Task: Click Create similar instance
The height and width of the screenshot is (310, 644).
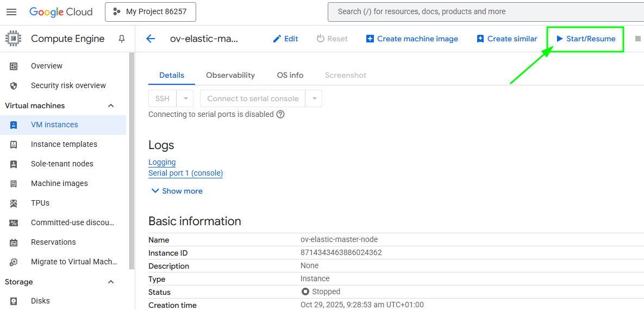Action: (x=507, y=39)
